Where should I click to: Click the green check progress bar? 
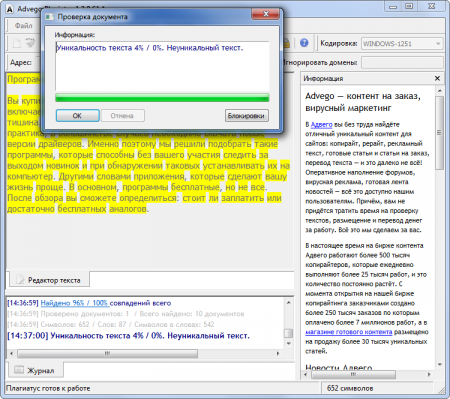(x=162, y=98)
